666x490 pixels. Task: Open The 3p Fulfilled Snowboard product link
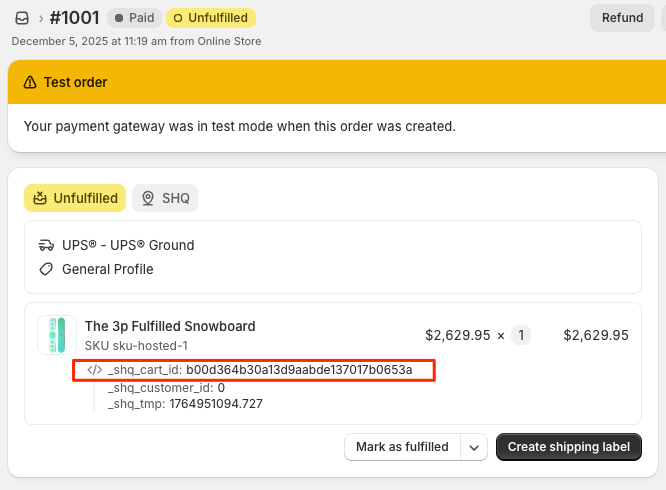click(170, 326)
